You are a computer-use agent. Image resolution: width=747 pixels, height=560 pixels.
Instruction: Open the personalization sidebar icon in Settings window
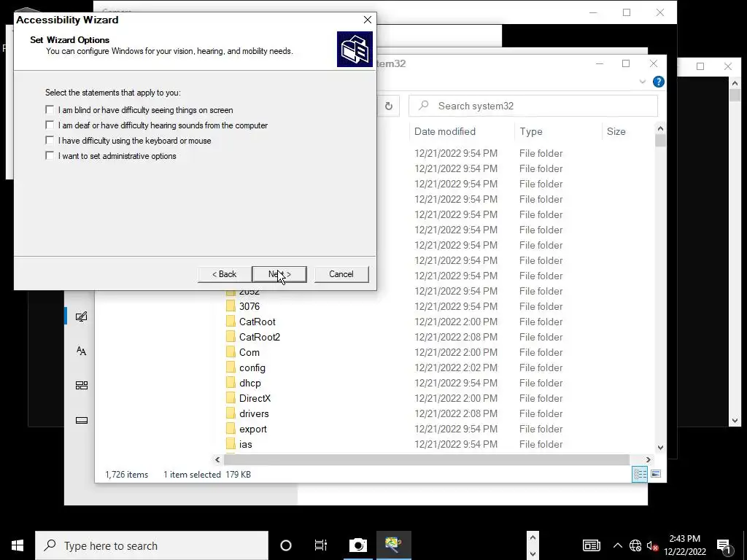pyautogui.click(x=82, y=316)
